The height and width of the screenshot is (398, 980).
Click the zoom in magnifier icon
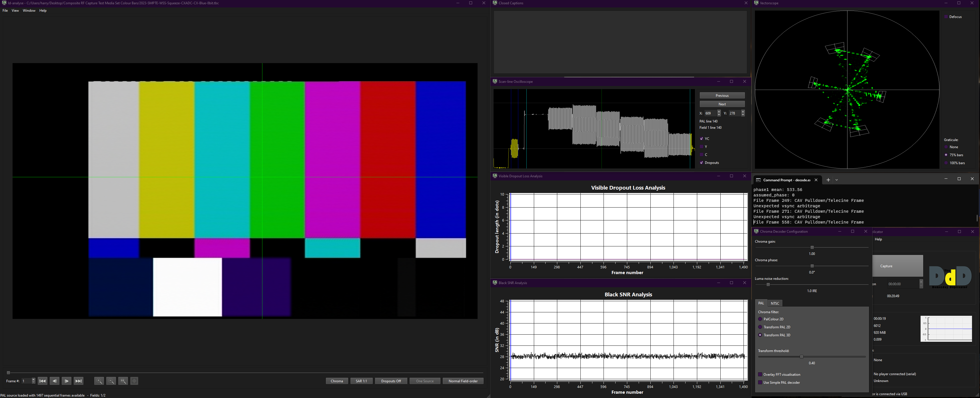(99, 381)
